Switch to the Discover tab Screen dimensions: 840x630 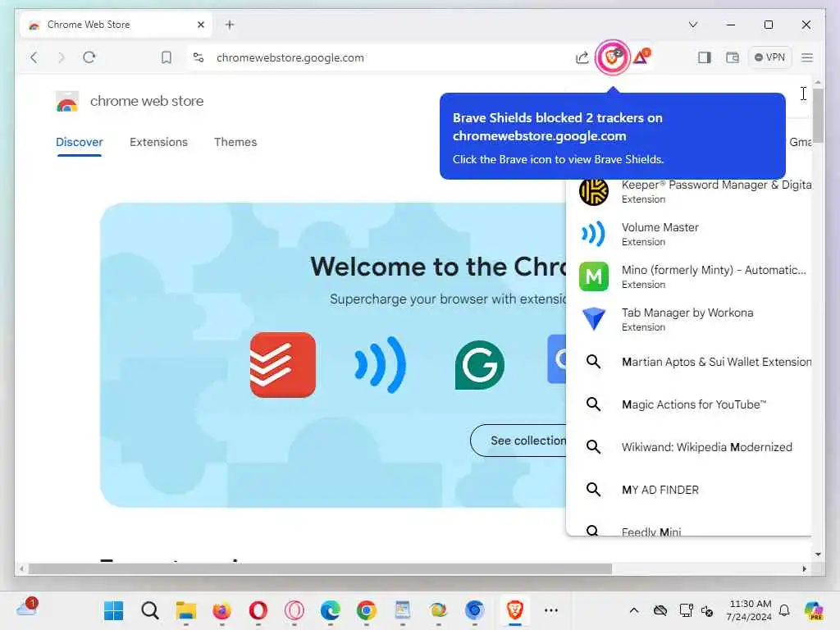(80, 142)
